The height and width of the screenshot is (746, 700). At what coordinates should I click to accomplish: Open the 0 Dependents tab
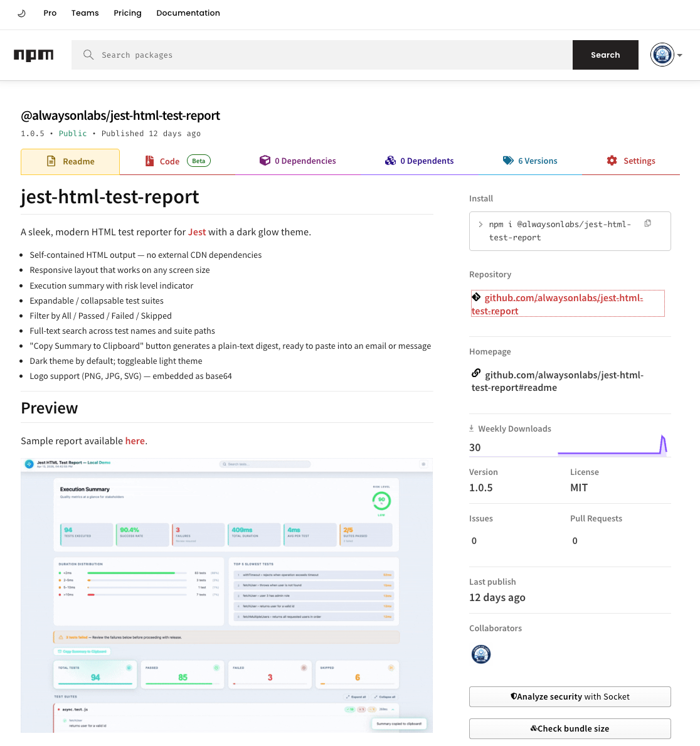(420, 161)
